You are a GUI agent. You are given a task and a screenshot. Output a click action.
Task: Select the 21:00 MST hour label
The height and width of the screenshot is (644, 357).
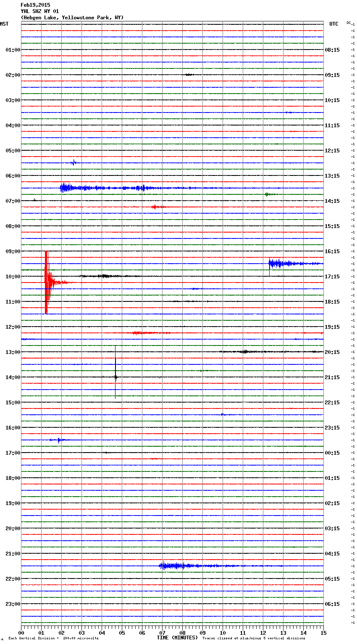[13, 554]
